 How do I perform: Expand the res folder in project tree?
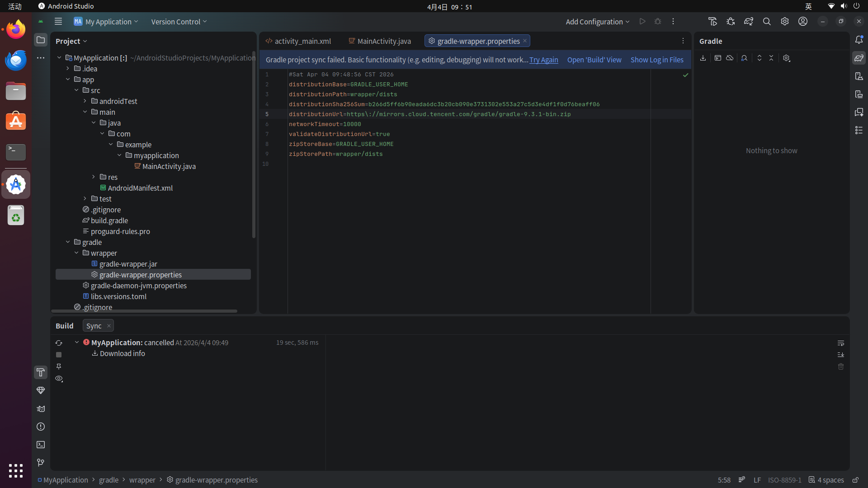pos(94,177)
